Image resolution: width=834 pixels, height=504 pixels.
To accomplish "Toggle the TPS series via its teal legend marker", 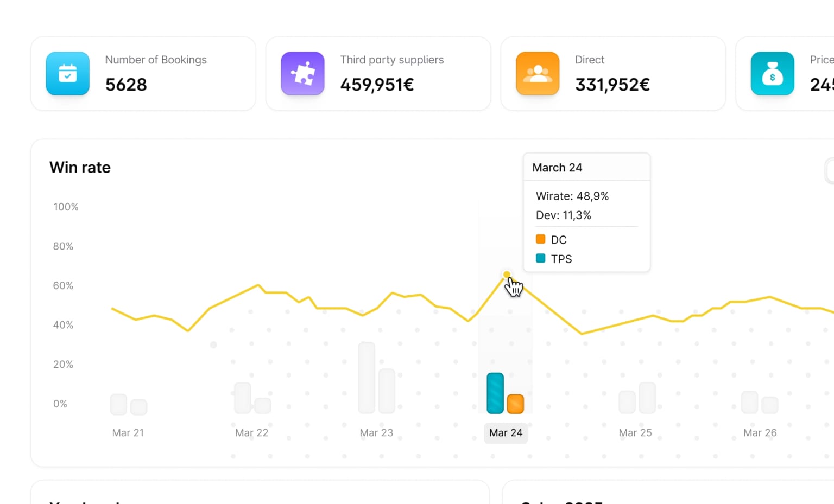I will pos(540,258).
